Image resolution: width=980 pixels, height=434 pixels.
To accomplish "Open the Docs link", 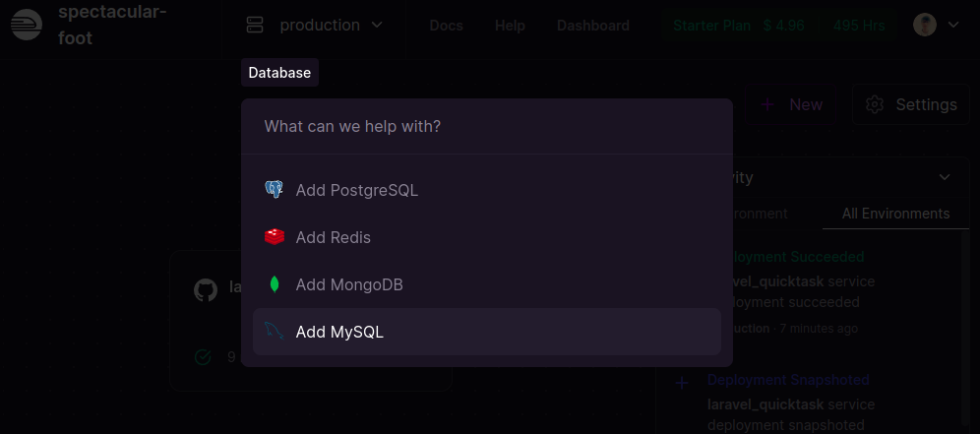I will pyautogui.click(x=446, y=25).
